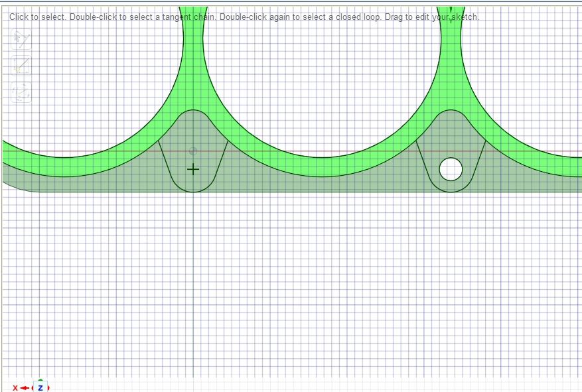The image size is (582, 392).
Task: Click the bottom mini-toolbar icon with move arrows
Action: tap(21, 92)
